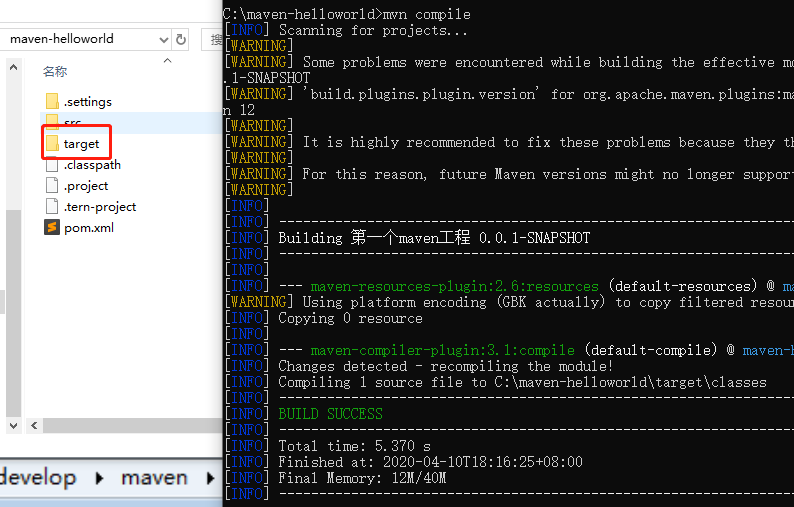
Task: Click the maven-resources-plugin:2.6:resources text
Action: tap(454, 286)
